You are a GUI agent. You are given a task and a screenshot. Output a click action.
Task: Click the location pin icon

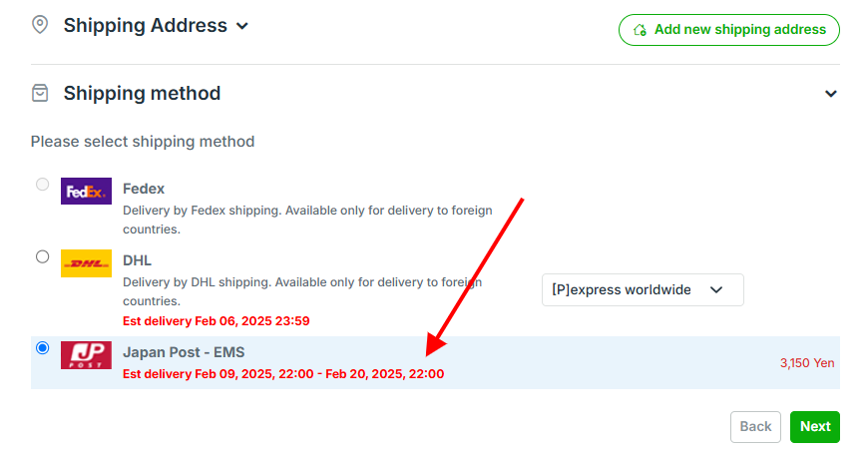coord(40,25)
